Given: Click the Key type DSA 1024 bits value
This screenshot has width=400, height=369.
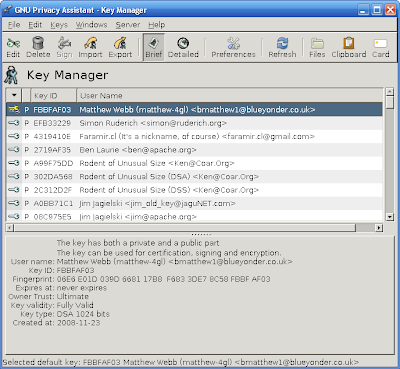Looking at the screenshot, I should [x=83, y=314].
